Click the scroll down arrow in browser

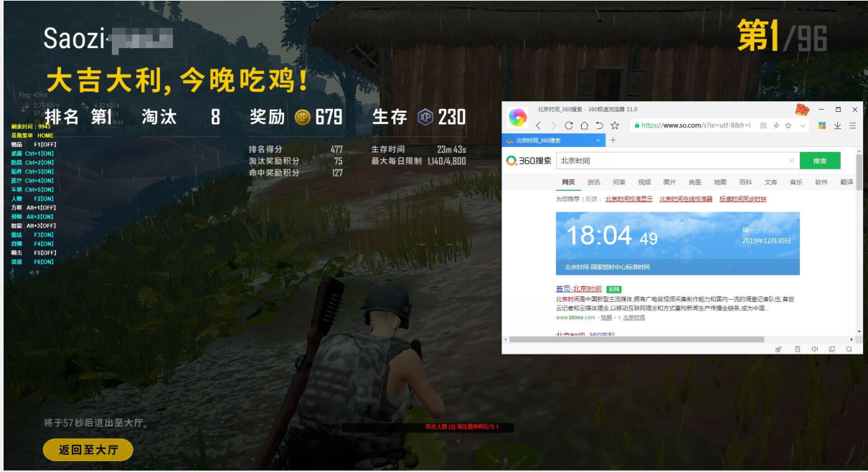tap(859, 331)
